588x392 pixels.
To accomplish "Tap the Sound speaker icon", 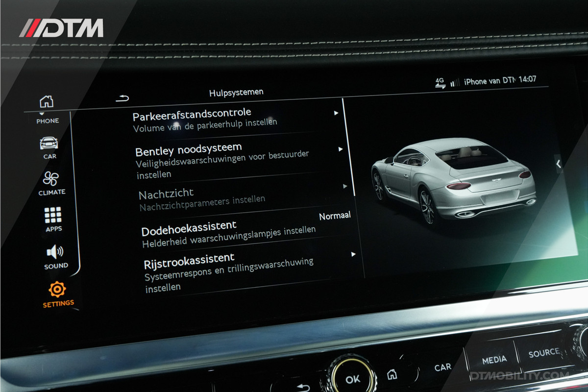I will point(55,252).
